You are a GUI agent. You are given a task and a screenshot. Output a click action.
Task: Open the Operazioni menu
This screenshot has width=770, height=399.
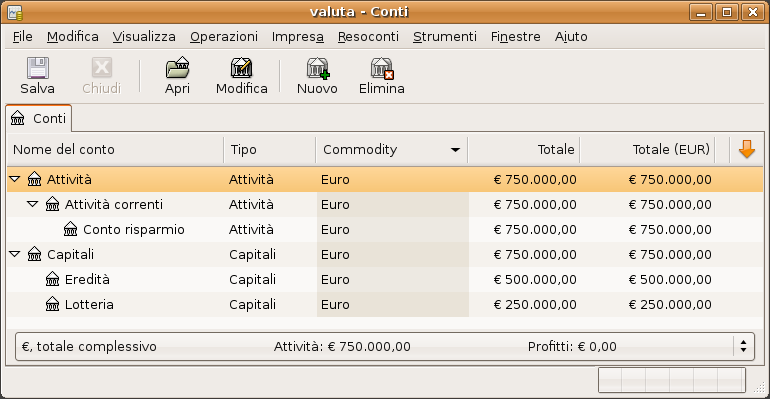224,37
